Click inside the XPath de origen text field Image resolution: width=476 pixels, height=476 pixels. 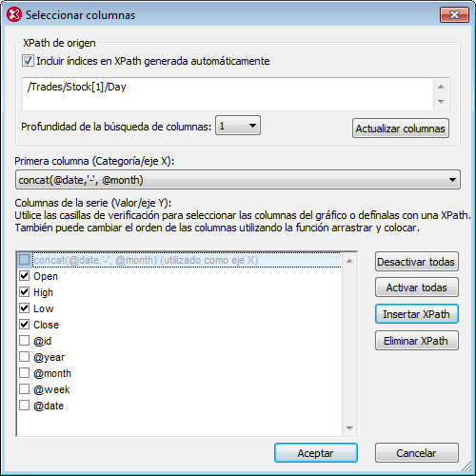(x=228, y=94)
